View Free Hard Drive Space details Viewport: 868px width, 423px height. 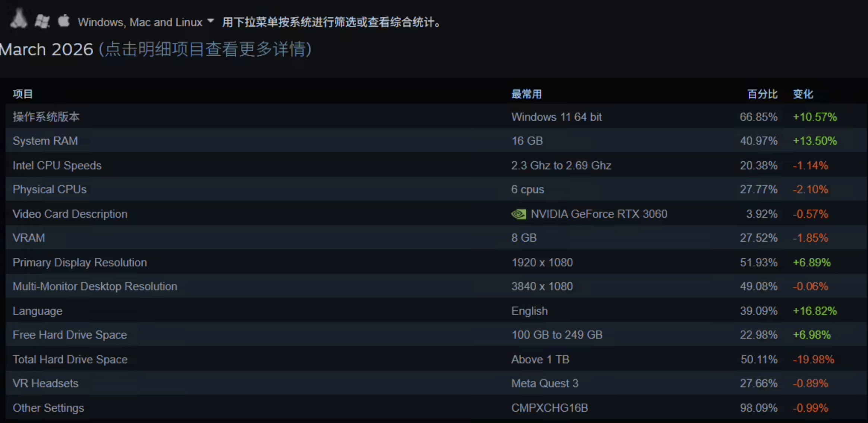[x=70, y=335]
